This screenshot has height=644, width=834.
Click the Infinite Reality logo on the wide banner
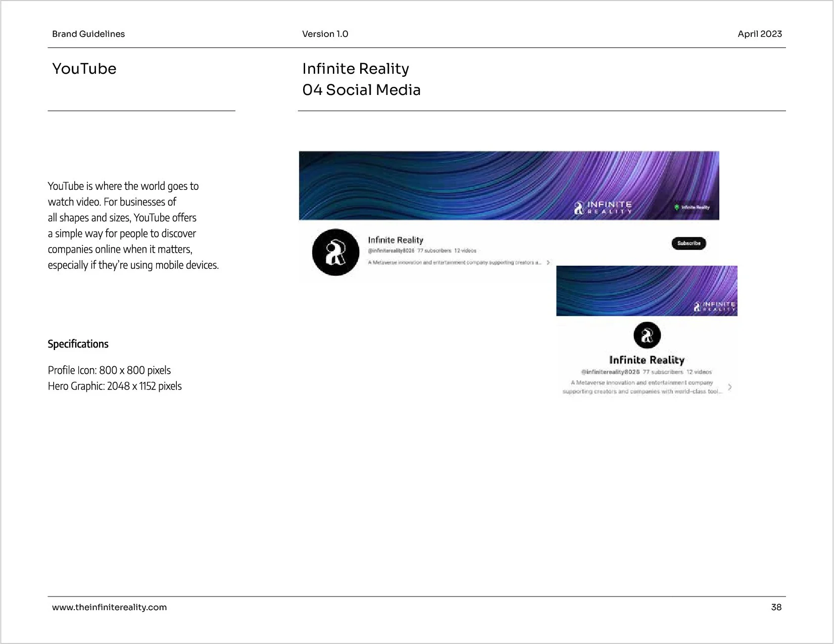click(603, 207)
